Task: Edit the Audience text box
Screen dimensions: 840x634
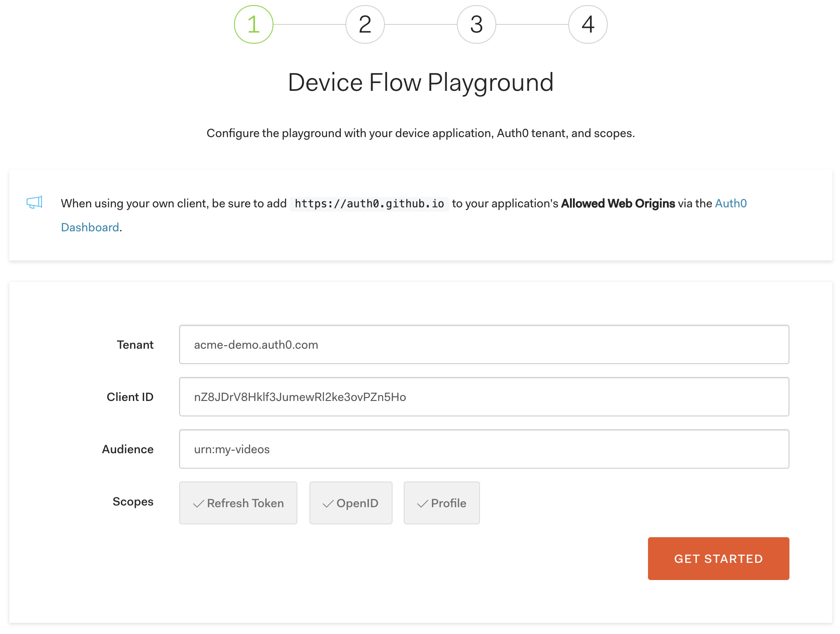Action: 484,449
